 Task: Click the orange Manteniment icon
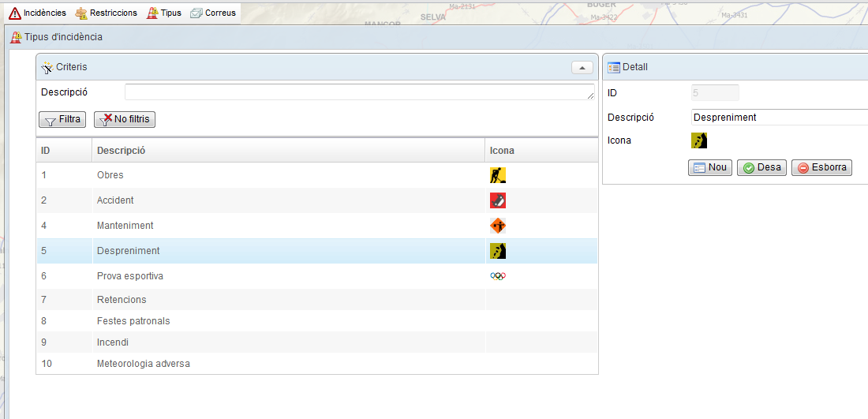tap(497, 226)
